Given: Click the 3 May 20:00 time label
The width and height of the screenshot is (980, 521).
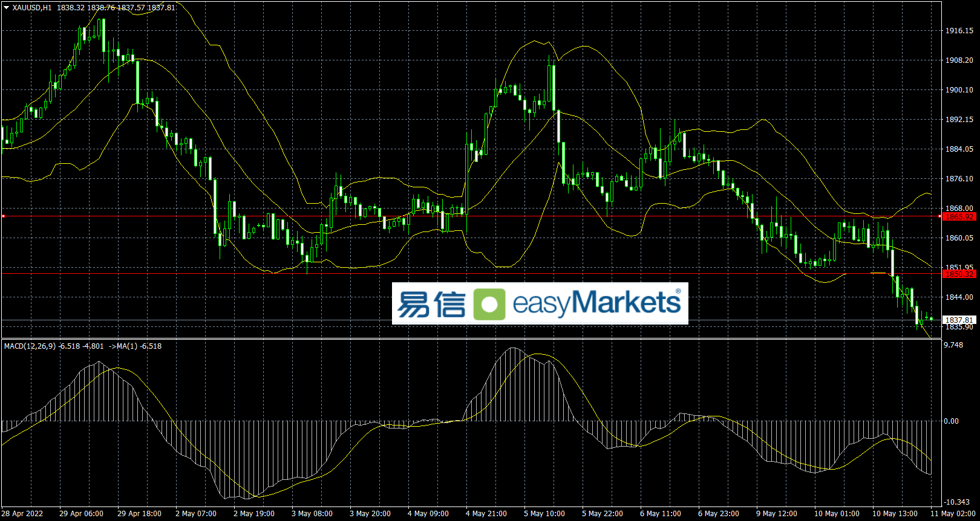Looking at the screenshot, I should pyautogui.click(x=370, y=514).
